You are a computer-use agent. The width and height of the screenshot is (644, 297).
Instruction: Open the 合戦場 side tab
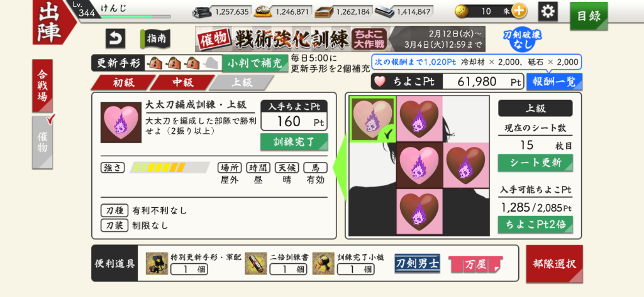[x=42, y=86]
